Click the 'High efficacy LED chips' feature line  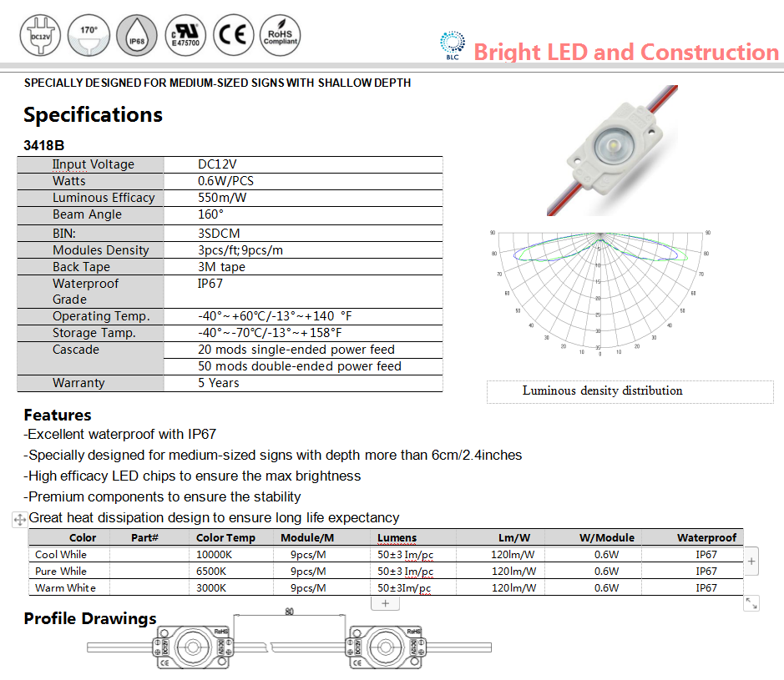(x=193, y=476)
